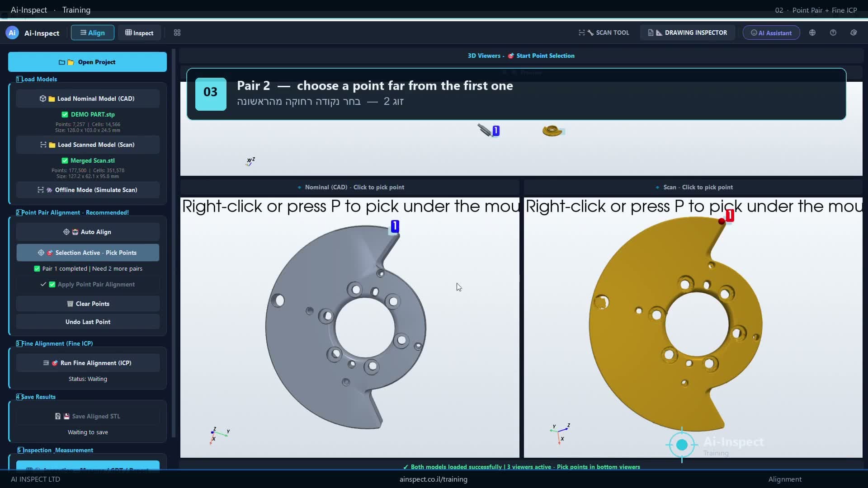Click Waiting to save text
Viewport: 868px width, 488px height.
pos(88,432)
